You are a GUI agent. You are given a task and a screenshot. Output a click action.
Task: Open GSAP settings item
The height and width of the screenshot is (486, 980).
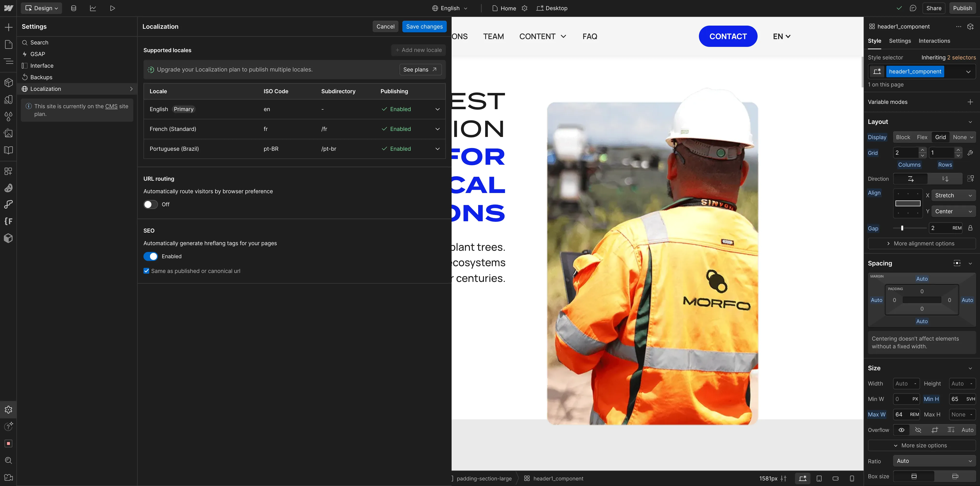point(77,54)
